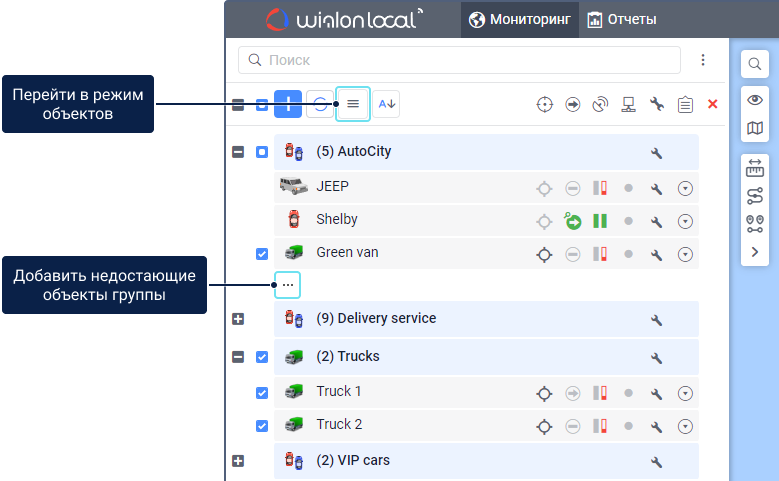This screenshot has width=779, height=481.
Task: Click the motion-state arrow icon for Truck 1
Action: pyautogui.click(x=573, y=394)
